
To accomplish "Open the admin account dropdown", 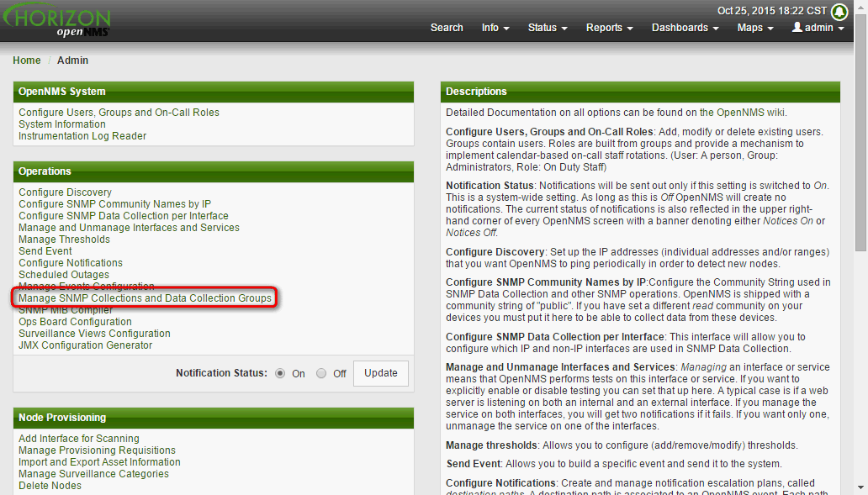I will pos(818,28).
